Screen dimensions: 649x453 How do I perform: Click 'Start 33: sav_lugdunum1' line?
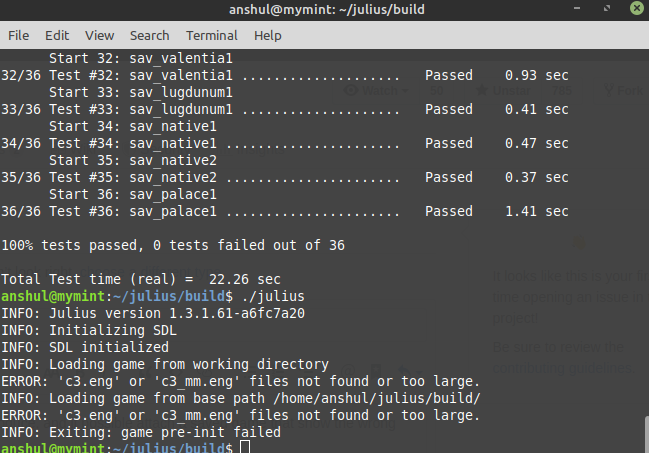pyautogui.click(x=141, y=92)
